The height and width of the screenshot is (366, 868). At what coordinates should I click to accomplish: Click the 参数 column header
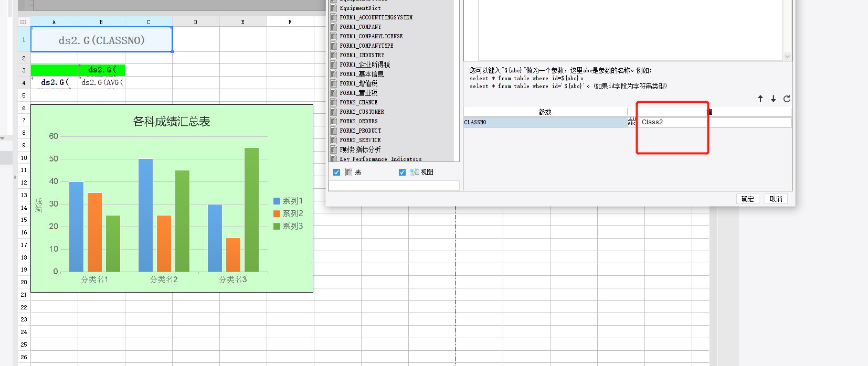tap(545, 112)
